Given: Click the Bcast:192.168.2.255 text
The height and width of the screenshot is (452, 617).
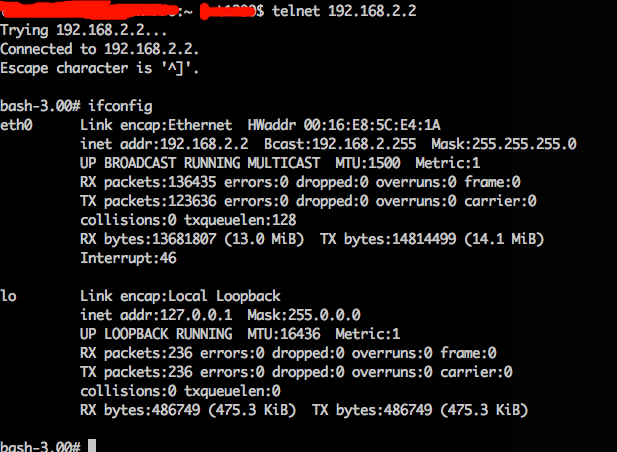Looking at the screenshot, I should 340,144.
